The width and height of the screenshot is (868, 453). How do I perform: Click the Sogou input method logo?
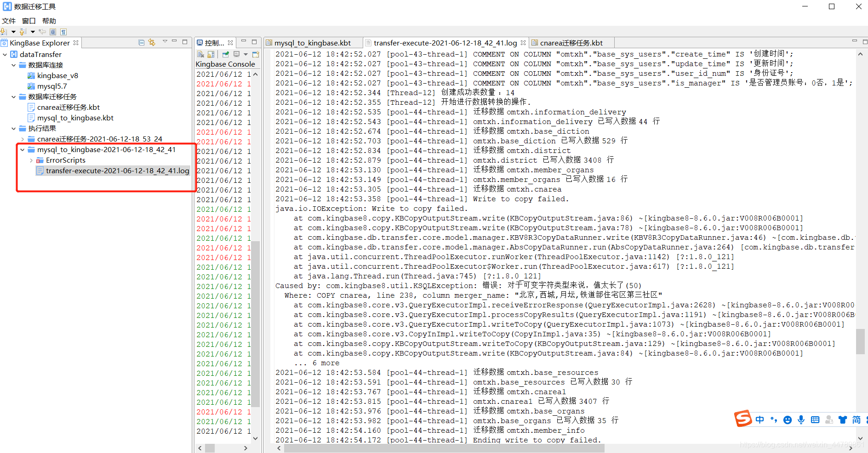742,419
